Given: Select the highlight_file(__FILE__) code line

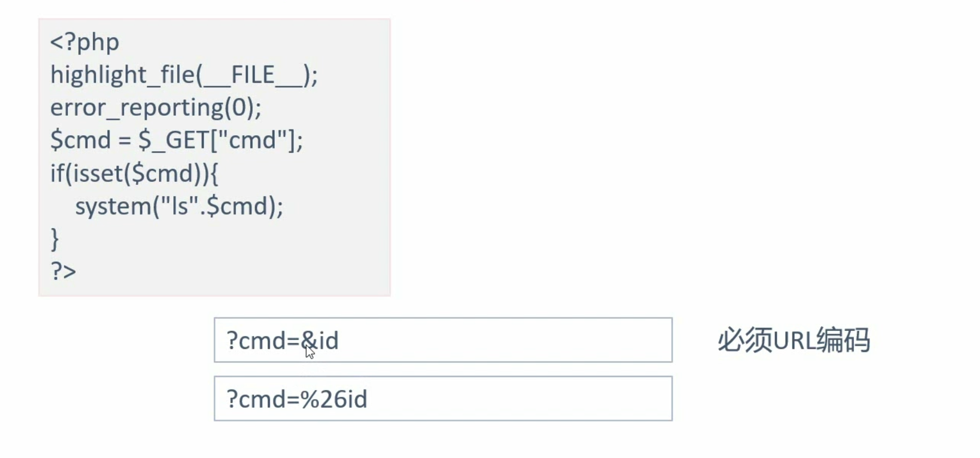Looking at the screenshot, I should click(184, 75).
